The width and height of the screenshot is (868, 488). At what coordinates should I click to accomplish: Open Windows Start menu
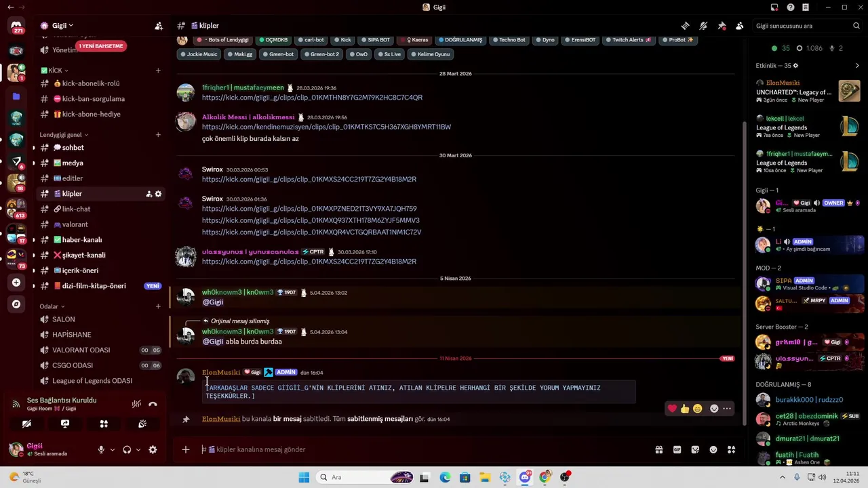click(304, 477)
